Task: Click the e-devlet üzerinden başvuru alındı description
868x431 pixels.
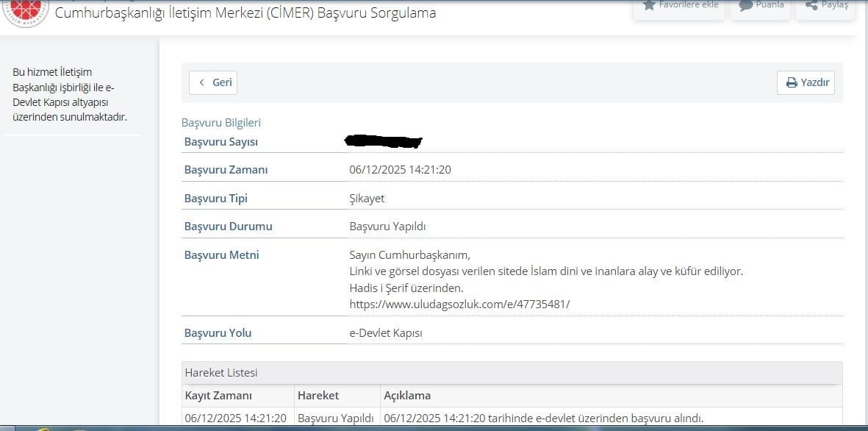Action: pos(543,418)
